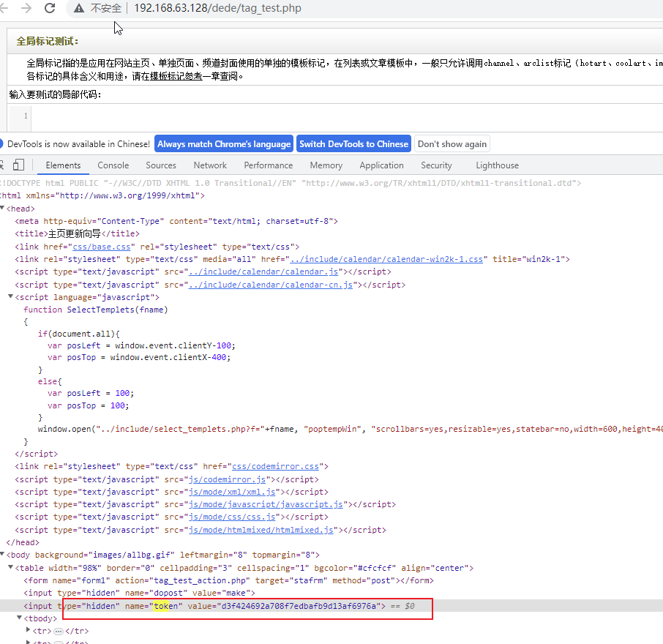The height and width of the screenshot is (644, 663).
Task: Open the Memory tab
Action: [326, 165]
